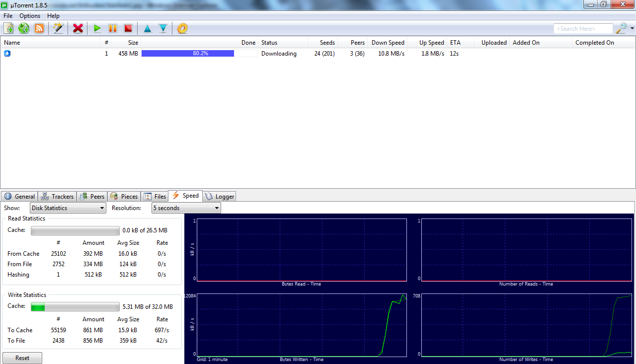Click the µTorrent title bar app icon
This screenshot has height=364, width=636.
pos(5,4)
